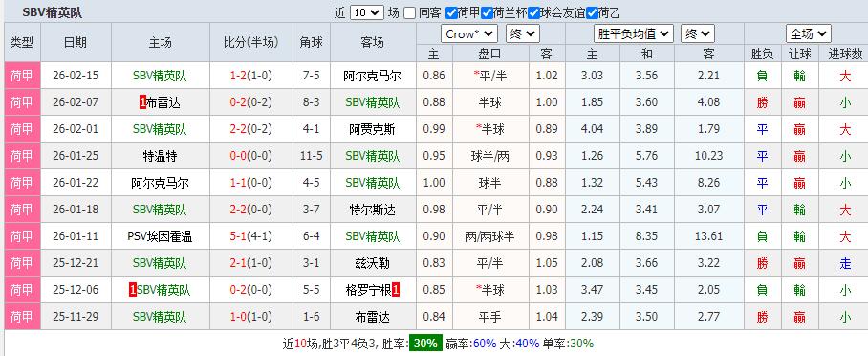Image resolution: width=868 pixels, height=356 pixels.
Task: Click the PSV埃因霍温 team link
Action: (160, 236)
